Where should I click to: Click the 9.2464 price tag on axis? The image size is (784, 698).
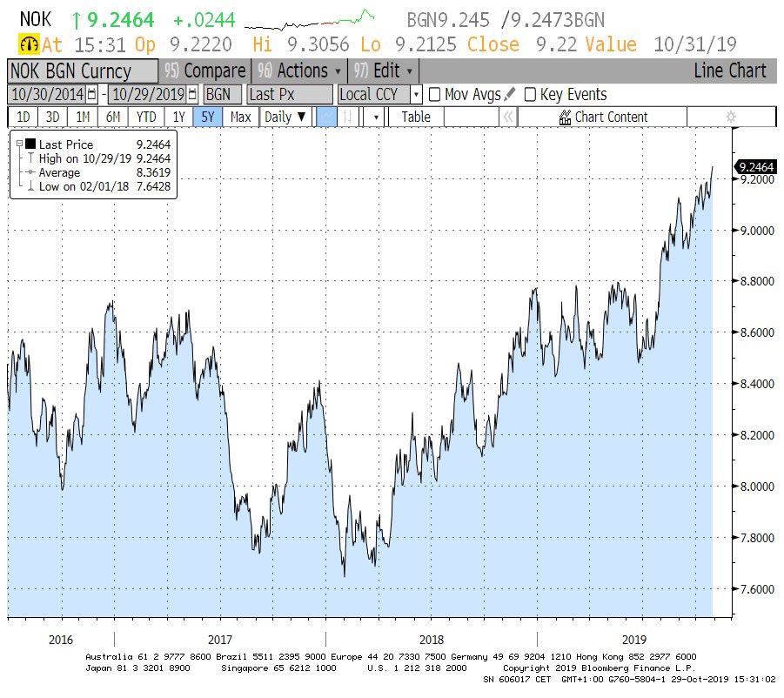pyautogui.click(x=755, y=166)
